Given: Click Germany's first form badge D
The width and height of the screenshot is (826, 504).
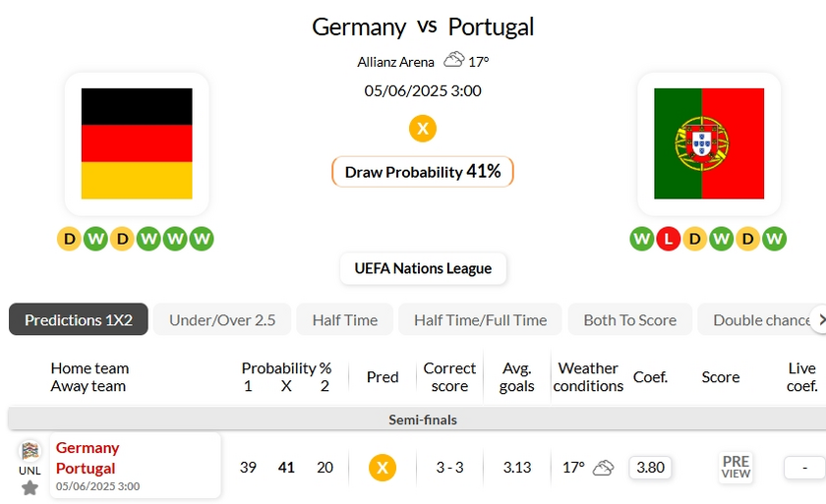Looking at the screenshot, I should coord(69,239).
